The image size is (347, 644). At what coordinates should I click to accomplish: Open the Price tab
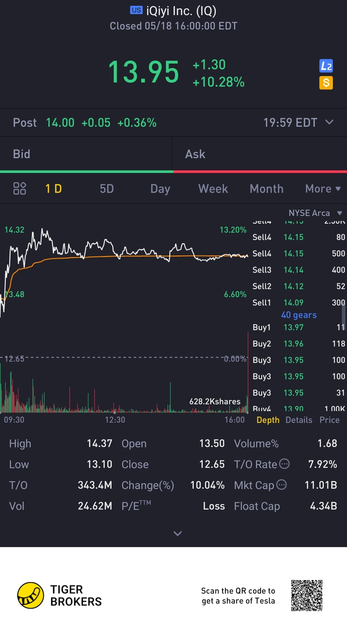(330, 420)
